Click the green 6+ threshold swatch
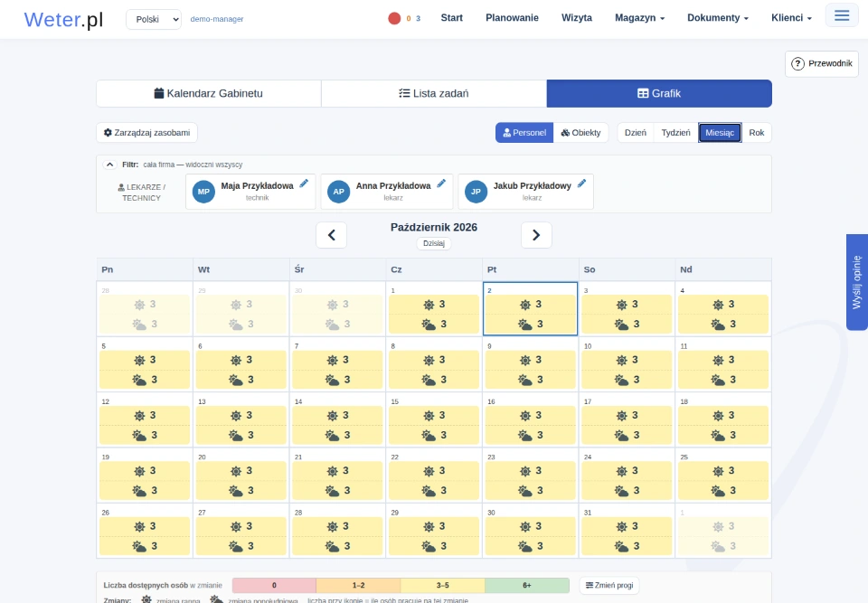 click(x=527, y=585)
